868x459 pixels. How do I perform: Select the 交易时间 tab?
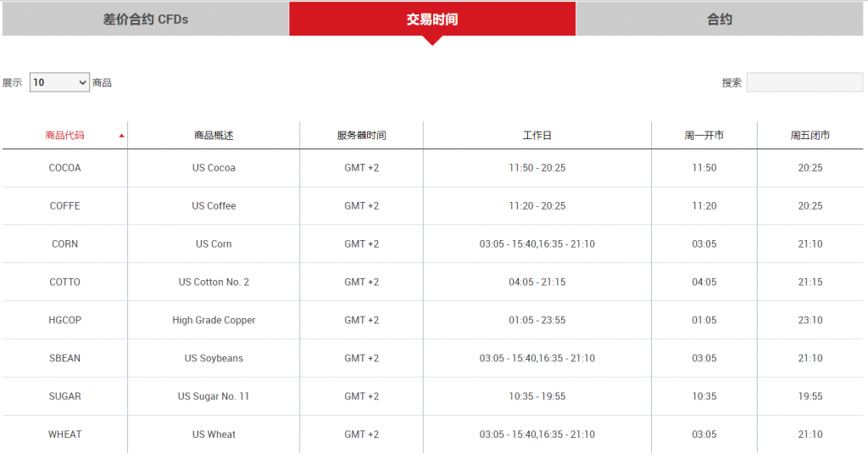click(x=431, y=19)
